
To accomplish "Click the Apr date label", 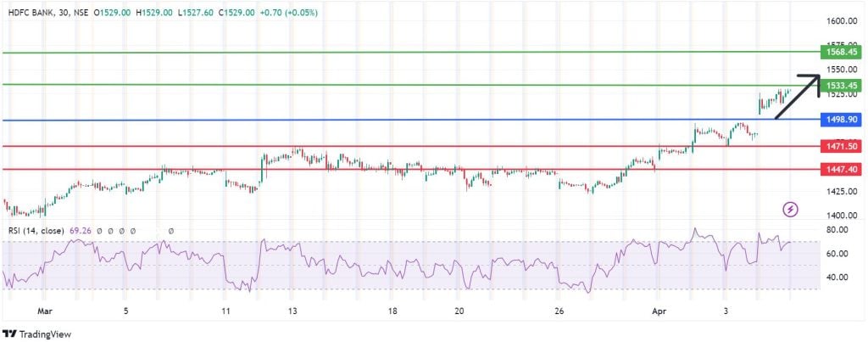I will click(x=658, y=311).
